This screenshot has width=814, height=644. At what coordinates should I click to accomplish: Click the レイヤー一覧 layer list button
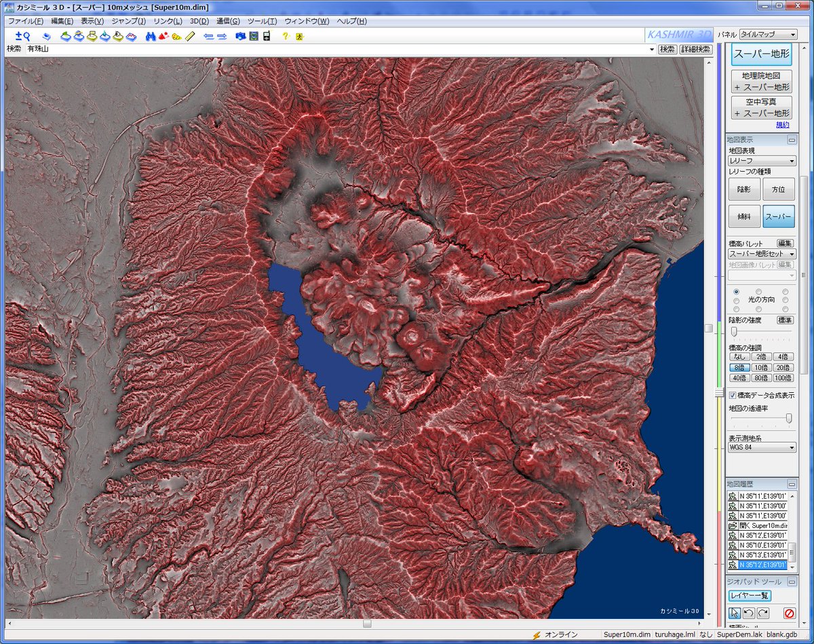750,596
